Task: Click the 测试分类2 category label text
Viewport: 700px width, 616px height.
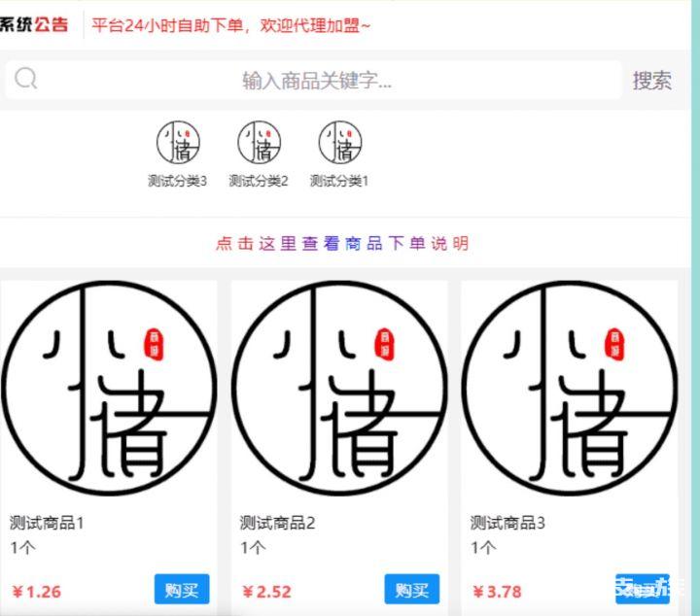Action: [x=259, y=181]
